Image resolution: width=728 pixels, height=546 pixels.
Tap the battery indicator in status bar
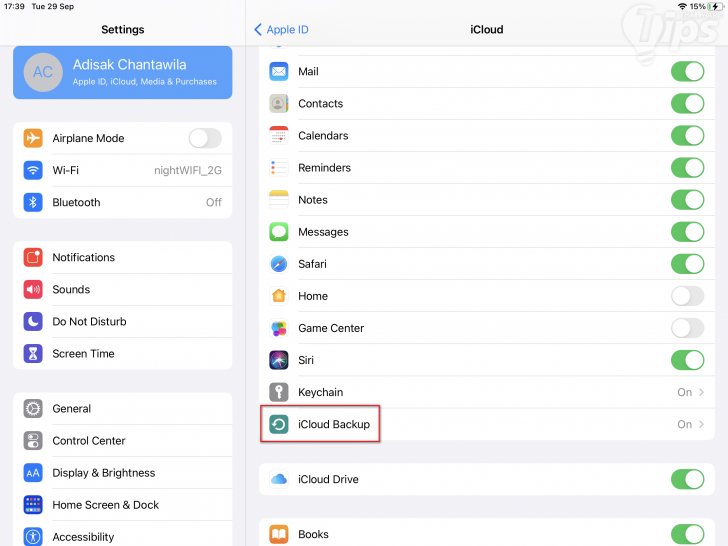click(715, 6)
